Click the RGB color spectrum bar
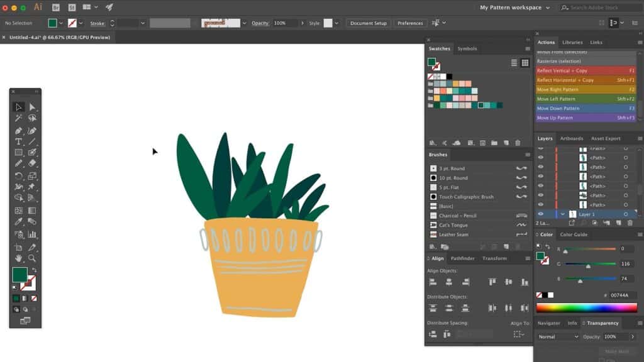Viewport: 644px width, 362px height. coord(586,307)
